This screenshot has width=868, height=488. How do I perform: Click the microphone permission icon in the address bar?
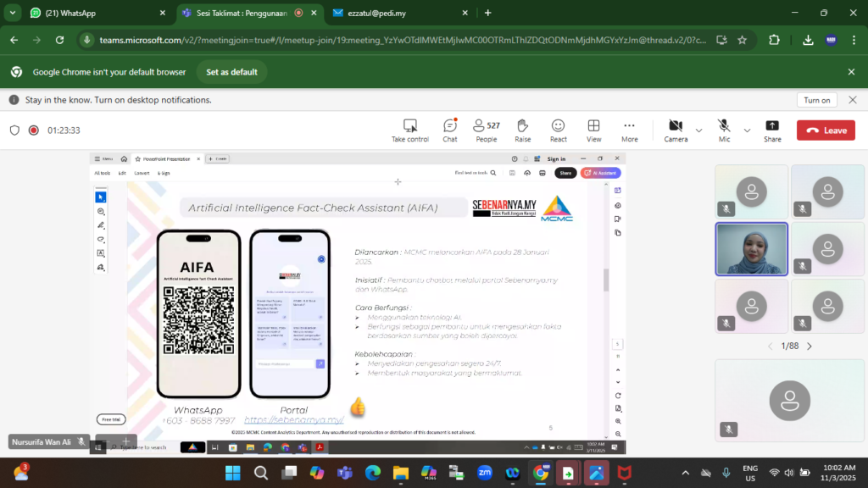[87, 40]
